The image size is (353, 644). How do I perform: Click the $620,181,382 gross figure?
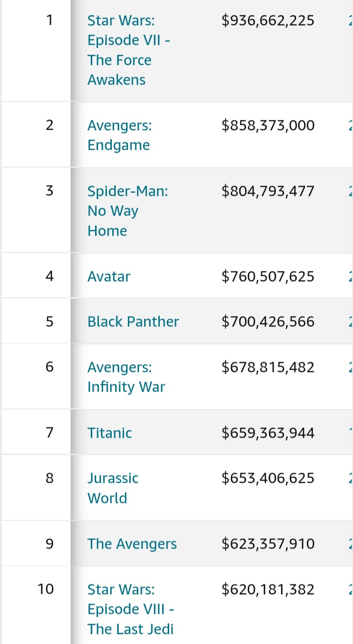[x=268, y=589]
